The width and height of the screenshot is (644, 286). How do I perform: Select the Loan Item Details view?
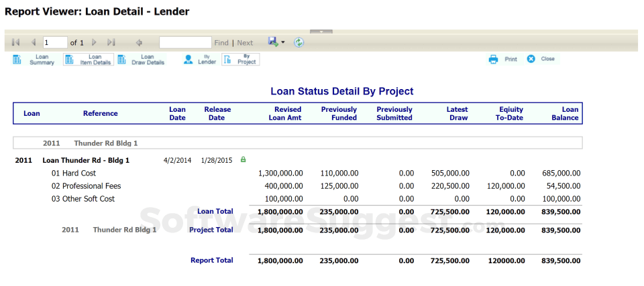click(x=89, y=60)
